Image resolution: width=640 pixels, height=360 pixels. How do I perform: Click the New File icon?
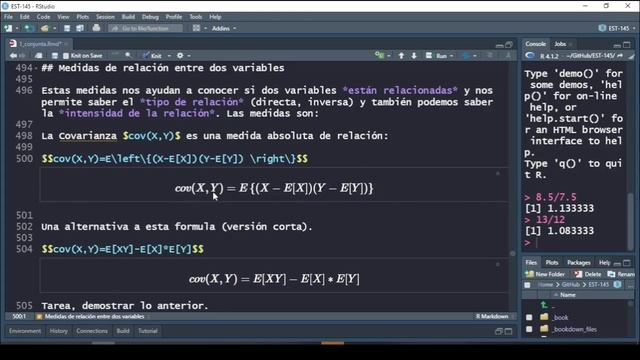[x=8, y=28]
